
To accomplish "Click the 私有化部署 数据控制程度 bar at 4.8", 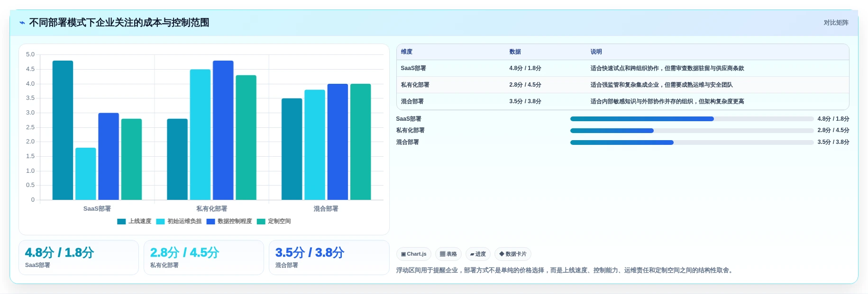I will pyautogui.click(x=223, y=130).
